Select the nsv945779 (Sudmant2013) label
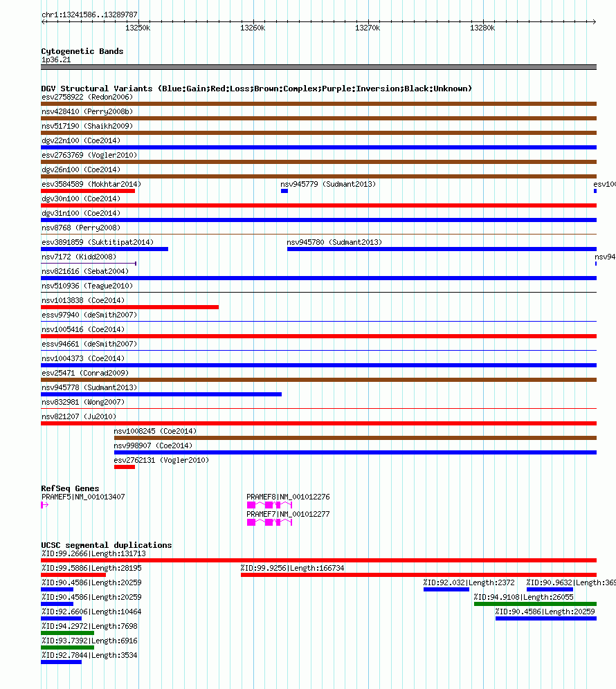The image size is (616, 689). (328, 184)
